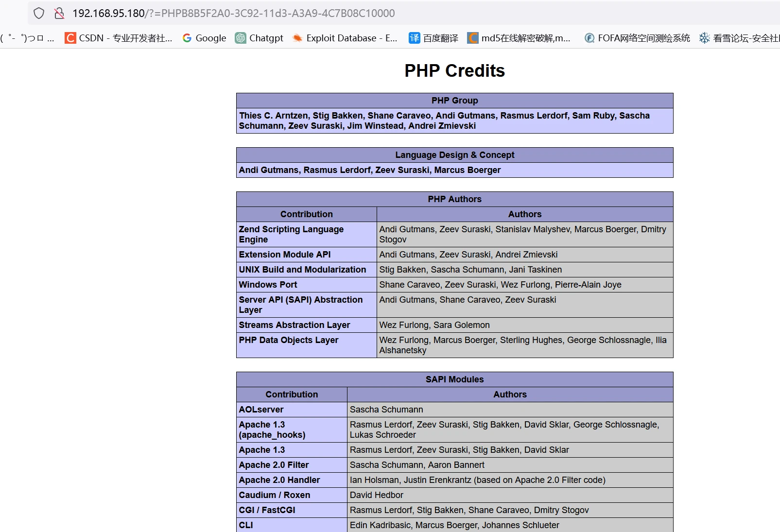Click the Apache 1.3 (apache_hooks) cell
780x532 pixels.
pyautogui.click(x=292, y=430)
